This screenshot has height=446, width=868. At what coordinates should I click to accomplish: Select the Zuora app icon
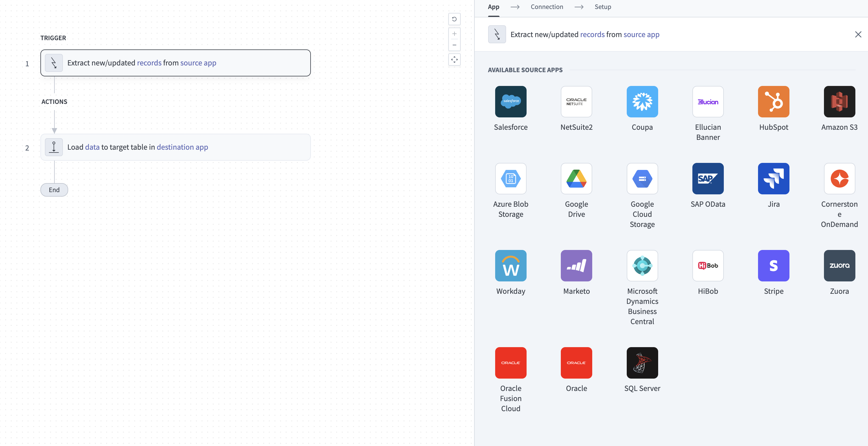839,265
